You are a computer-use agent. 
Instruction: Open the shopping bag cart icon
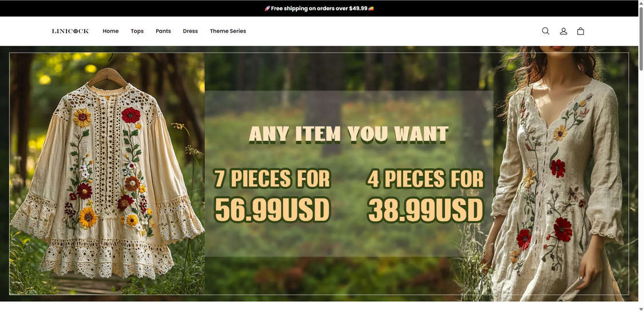coord(581,31)
